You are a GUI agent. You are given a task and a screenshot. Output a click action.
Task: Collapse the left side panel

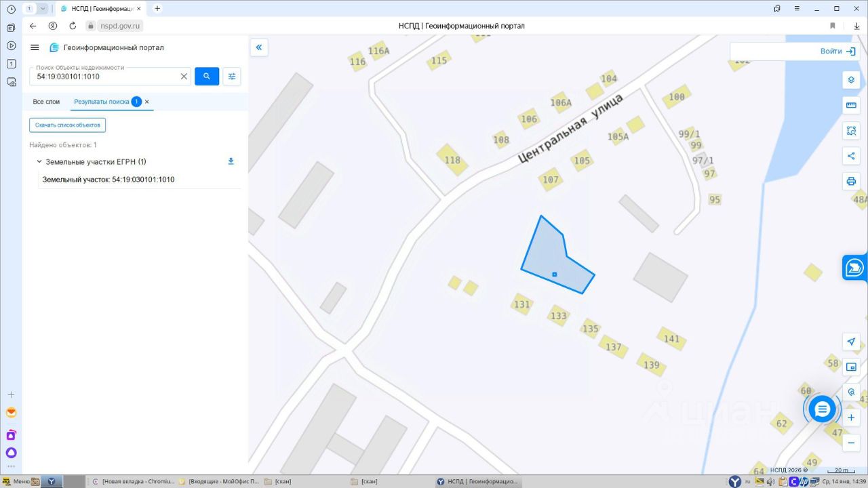coord(258,47)
